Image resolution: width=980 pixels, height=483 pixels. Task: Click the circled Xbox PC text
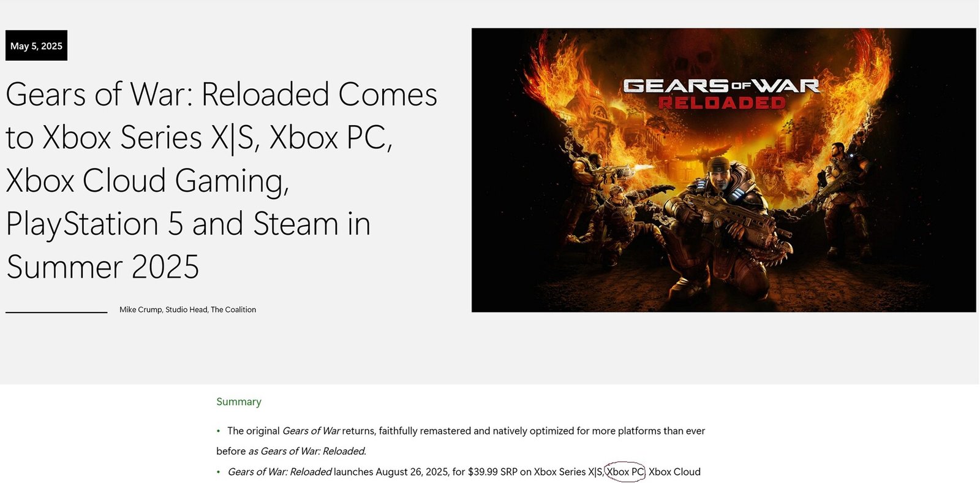click(x=625, y=471)
